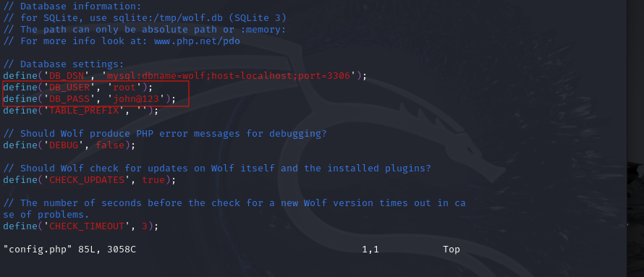Click the www.php.net/pdo URL
The width and height of the screenshot is (644, 277).
coord(197,41)
